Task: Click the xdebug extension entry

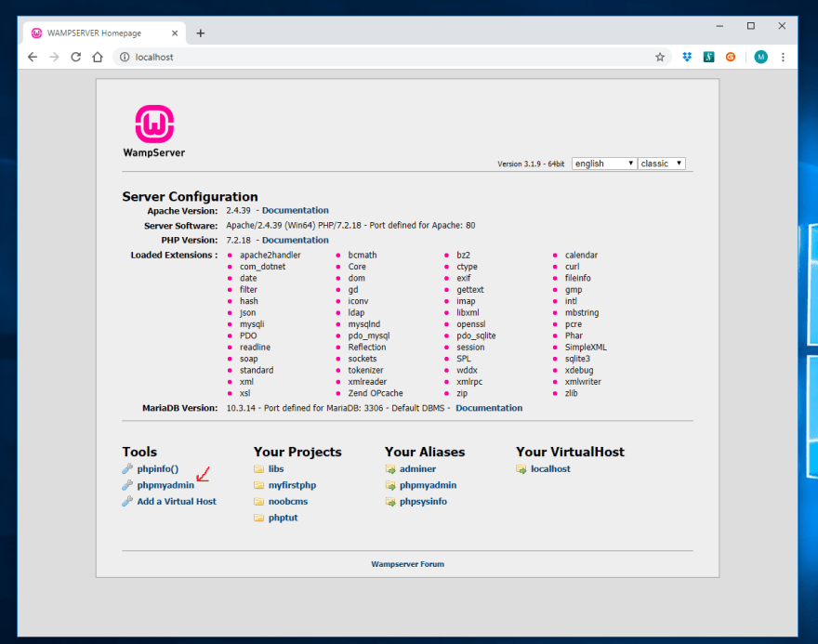Action: tap(579, 370)
